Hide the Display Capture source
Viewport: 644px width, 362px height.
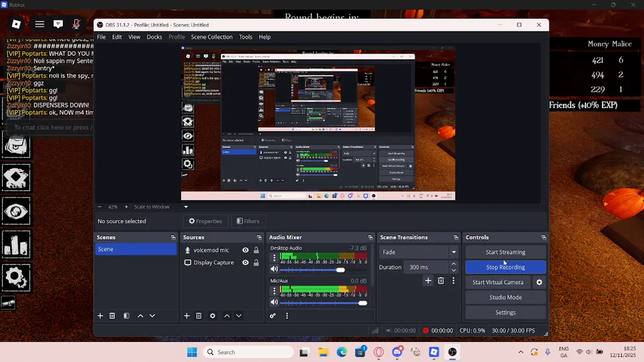click(245, 263)
